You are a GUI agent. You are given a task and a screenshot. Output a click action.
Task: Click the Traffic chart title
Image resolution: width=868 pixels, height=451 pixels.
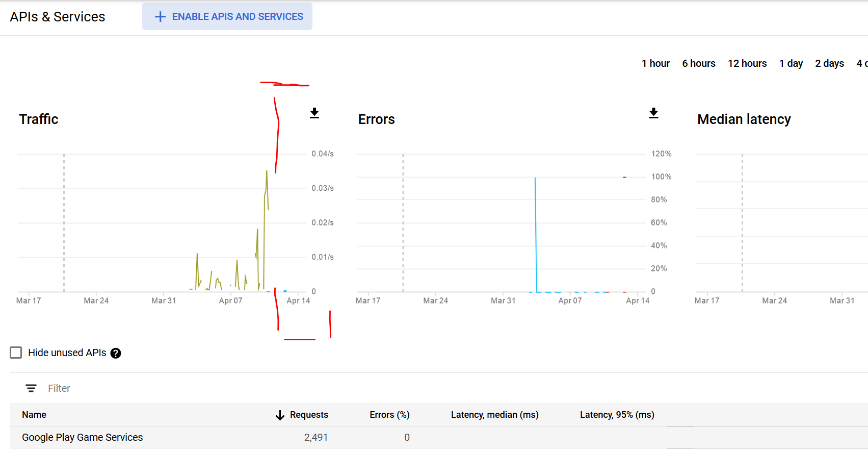(x=39, y=119)
